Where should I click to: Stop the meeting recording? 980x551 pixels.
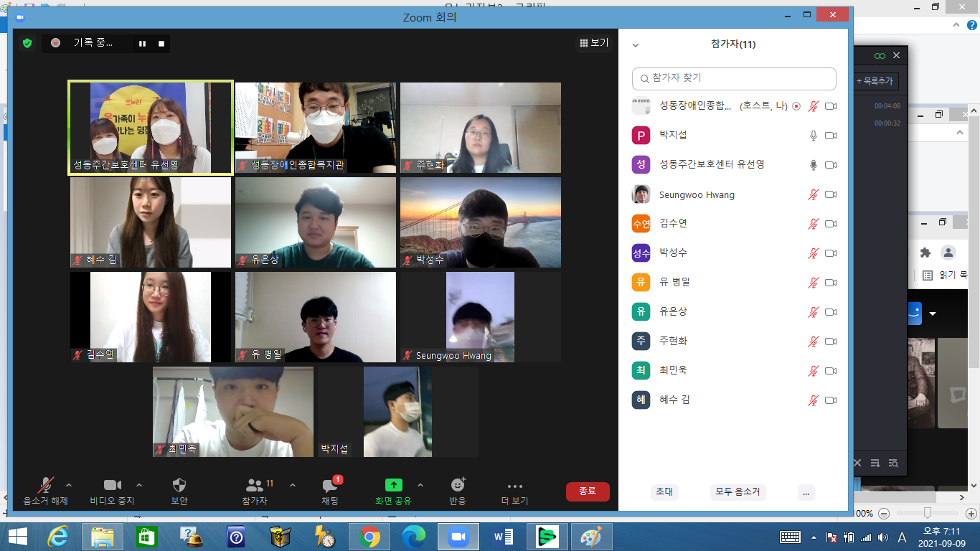coord(161,44)
